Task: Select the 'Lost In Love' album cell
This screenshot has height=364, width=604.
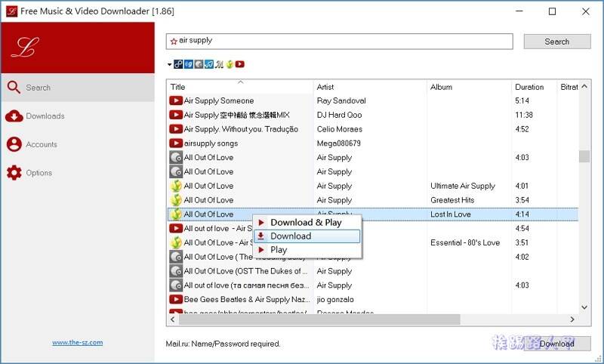Action: pyautogui.click(x=450, y=214)
